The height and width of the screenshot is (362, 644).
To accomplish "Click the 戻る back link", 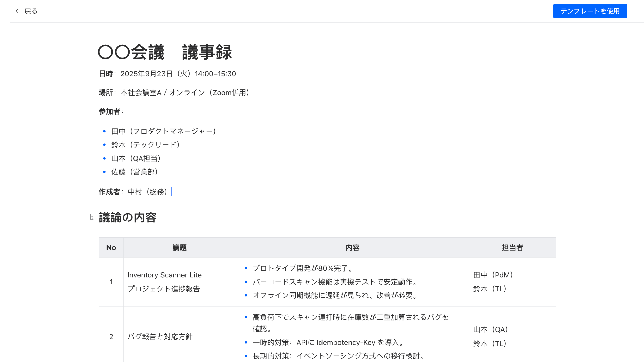I will pyautogui.click(x=31, y=11).
